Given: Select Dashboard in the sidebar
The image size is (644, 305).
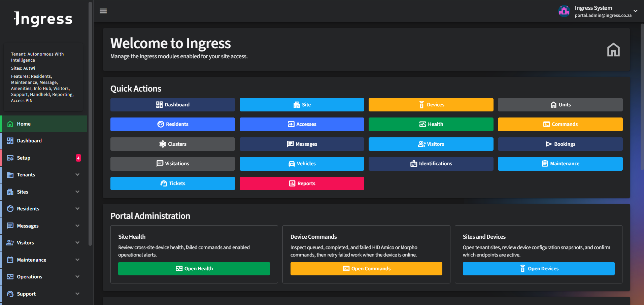Looking at the screenshot, I should coord(44,141).
